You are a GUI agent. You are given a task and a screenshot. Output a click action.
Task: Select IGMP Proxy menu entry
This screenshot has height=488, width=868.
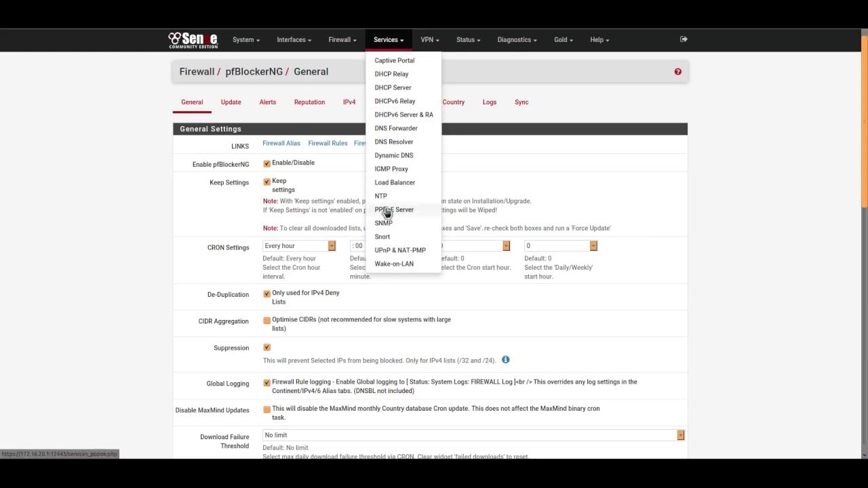point(391,169)
